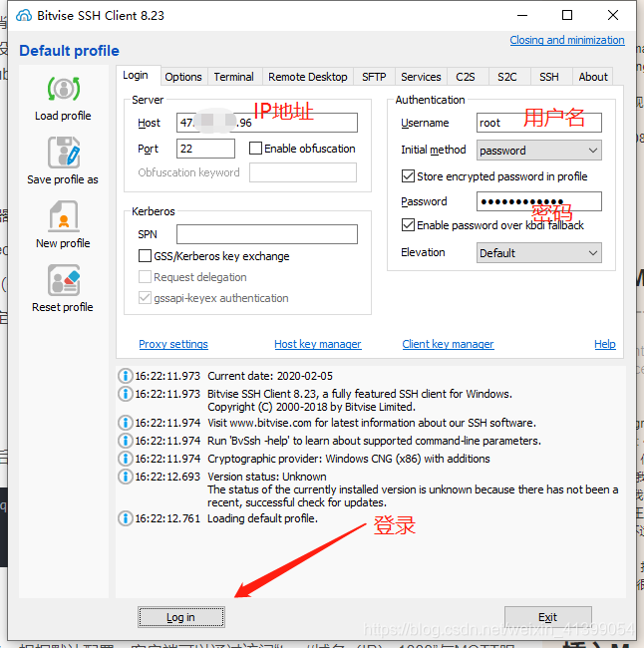644x648 pixels.
Task: Expand the Elevation dropdown
Action: (539, 253)
